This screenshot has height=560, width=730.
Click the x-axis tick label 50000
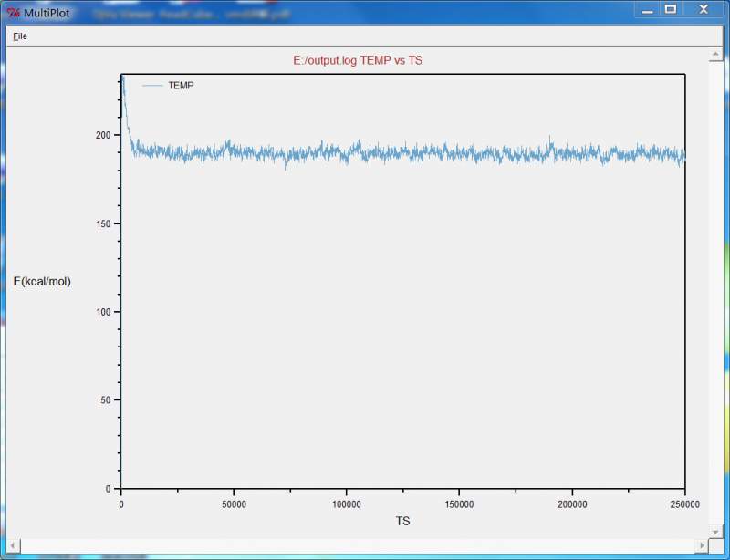tap(234, 504)
